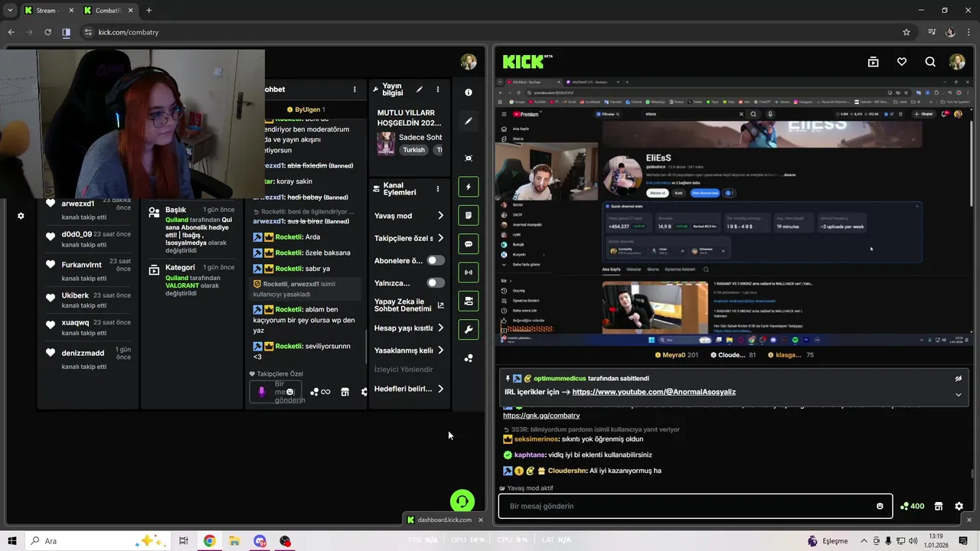Toggle the lightning bolt panel icon
This screenshot has width=980, height=551.
point(469,187)
